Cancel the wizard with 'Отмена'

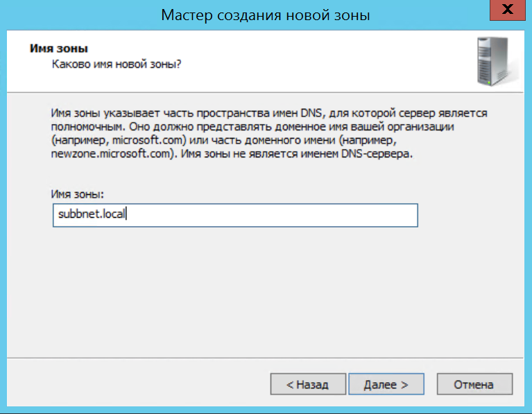click(474, 384)
